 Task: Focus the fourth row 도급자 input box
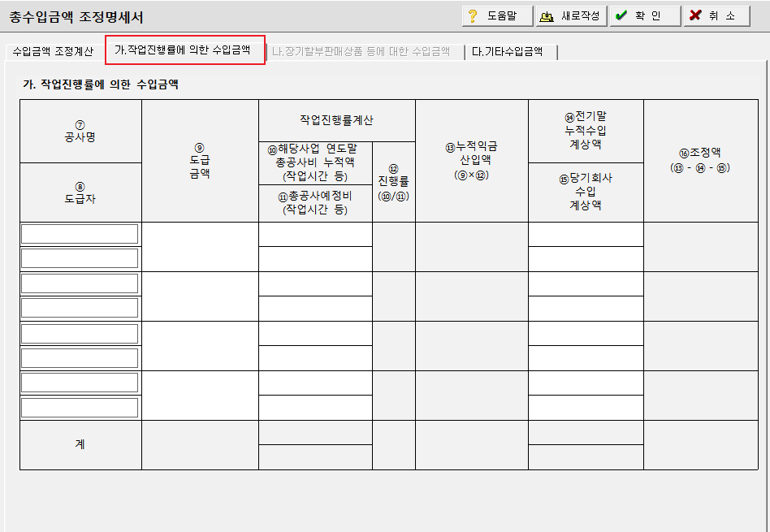(x=80, y=407)
